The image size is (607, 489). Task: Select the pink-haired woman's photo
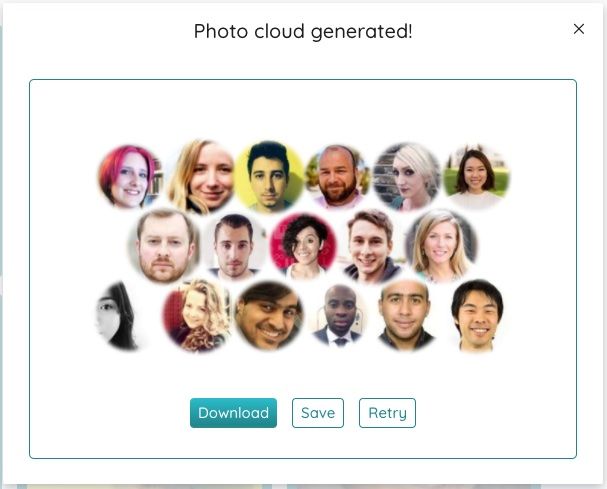[x=130, y=177]
